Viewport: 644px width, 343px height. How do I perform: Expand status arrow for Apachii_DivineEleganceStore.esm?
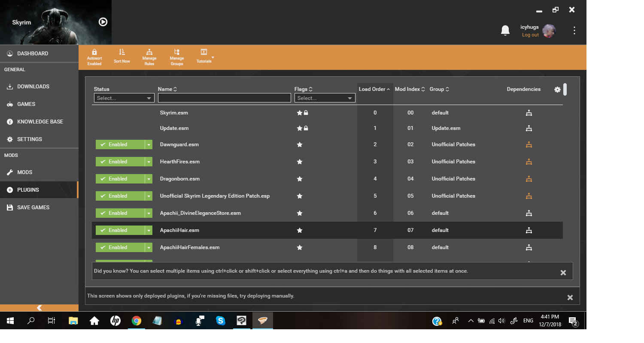point(149,213)
